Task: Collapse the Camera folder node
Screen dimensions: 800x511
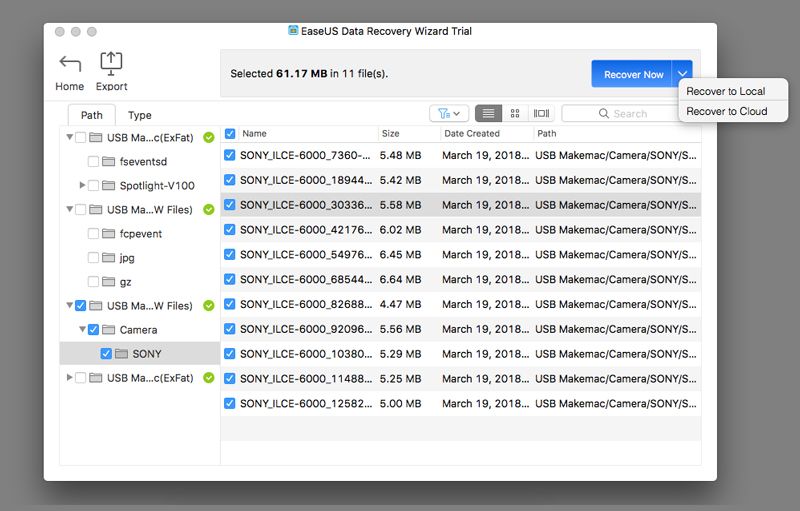Action: (x=82, y=329)
